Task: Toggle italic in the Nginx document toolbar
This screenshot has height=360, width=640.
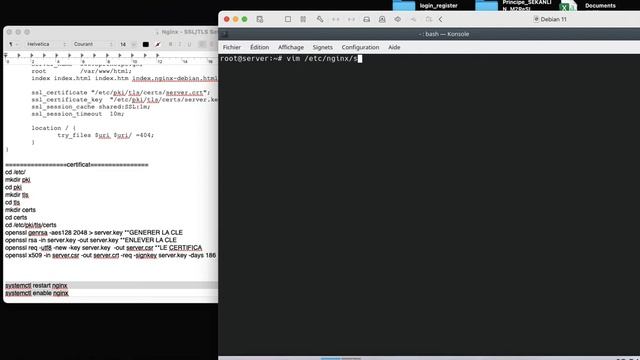Action: [180, 44]
